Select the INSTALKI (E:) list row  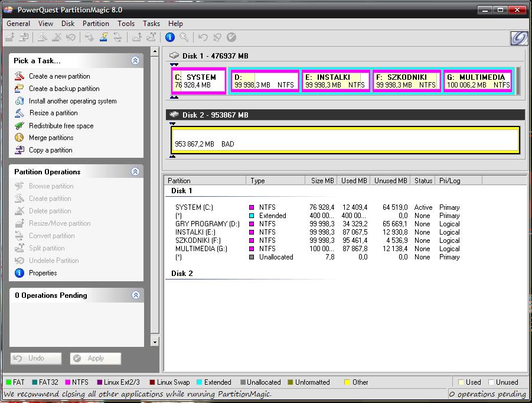click(x=317, y=232)
